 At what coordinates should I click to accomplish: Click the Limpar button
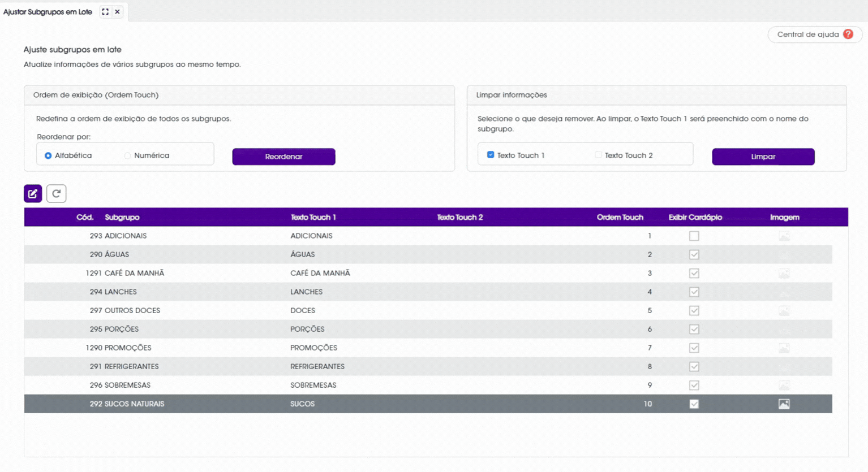tap(763, 157)
